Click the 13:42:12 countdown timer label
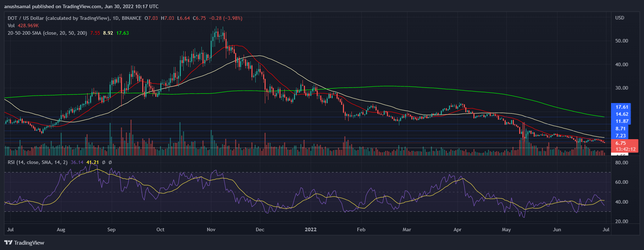 625,149
